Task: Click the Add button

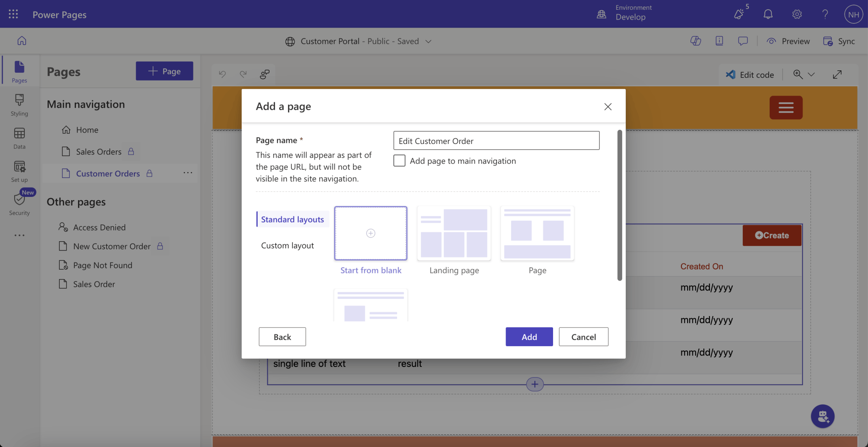Action: click(529, 337)
